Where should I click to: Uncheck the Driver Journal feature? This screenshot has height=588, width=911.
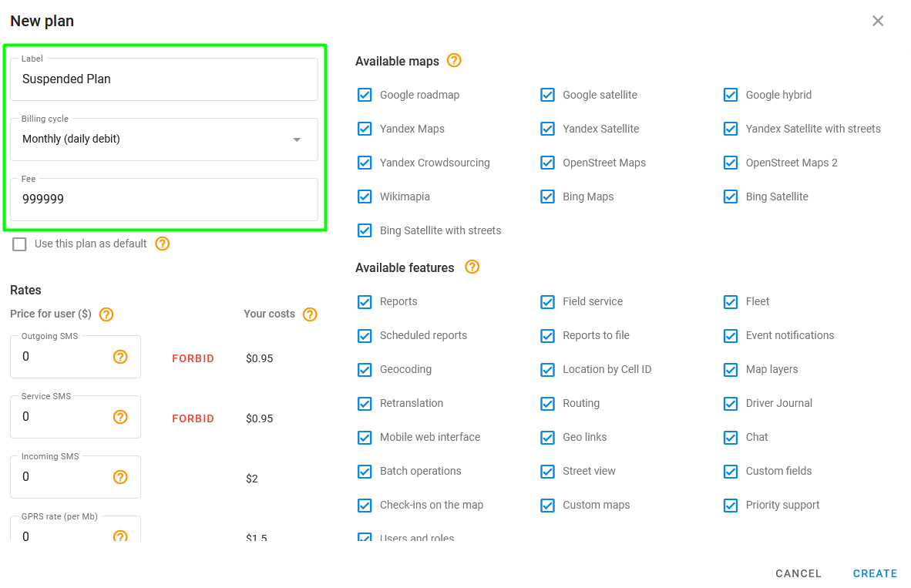tap(731, 403)
